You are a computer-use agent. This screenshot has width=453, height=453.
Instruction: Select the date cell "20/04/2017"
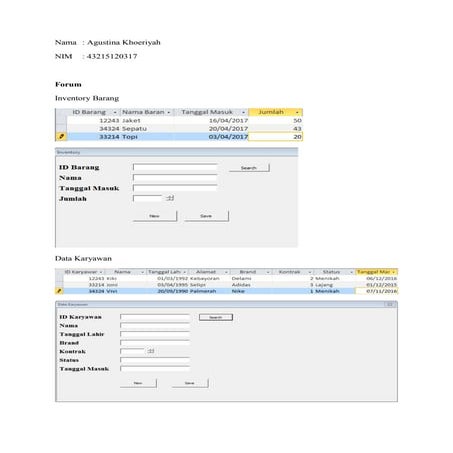pos(211,128)
